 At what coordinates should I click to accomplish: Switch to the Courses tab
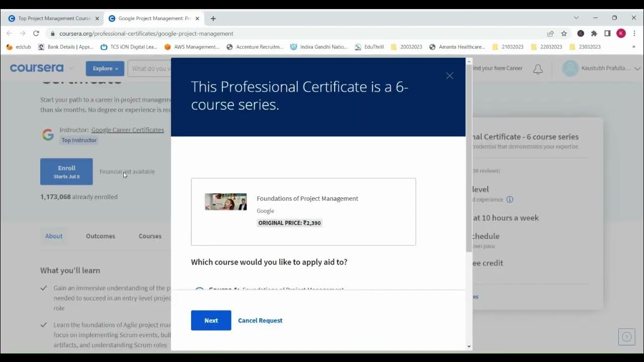point(150,236)
